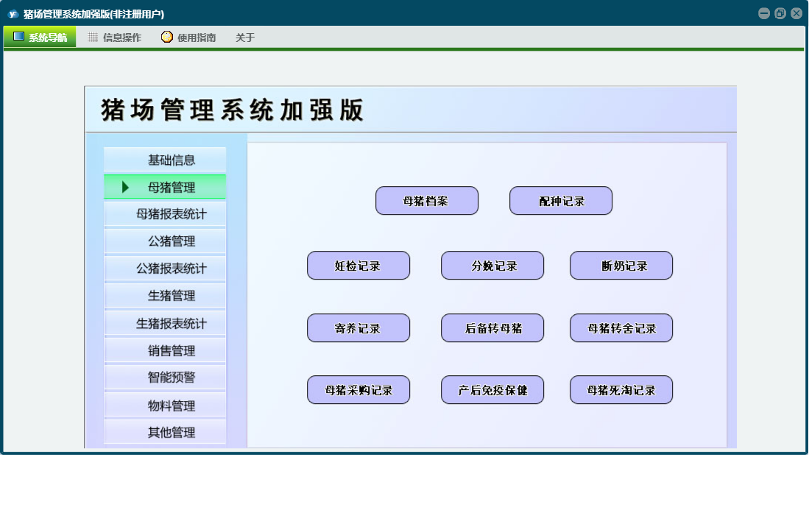
Task: Click the 断奶记录 button
Action: [x=621, y=266]
